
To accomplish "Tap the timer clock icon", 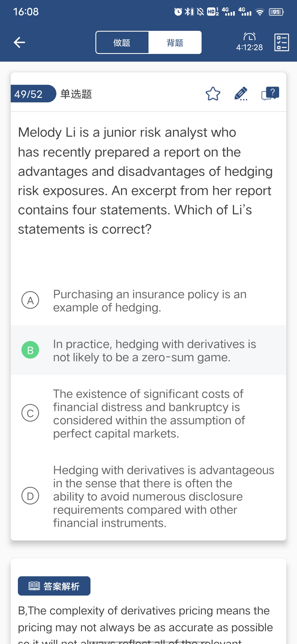I will click(x=249, y=37).
